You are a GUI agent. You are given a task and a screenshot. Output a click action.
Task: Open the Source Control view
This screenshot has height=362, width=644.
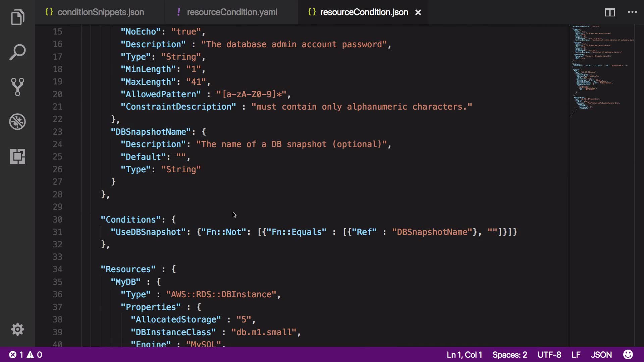(17, 87)
